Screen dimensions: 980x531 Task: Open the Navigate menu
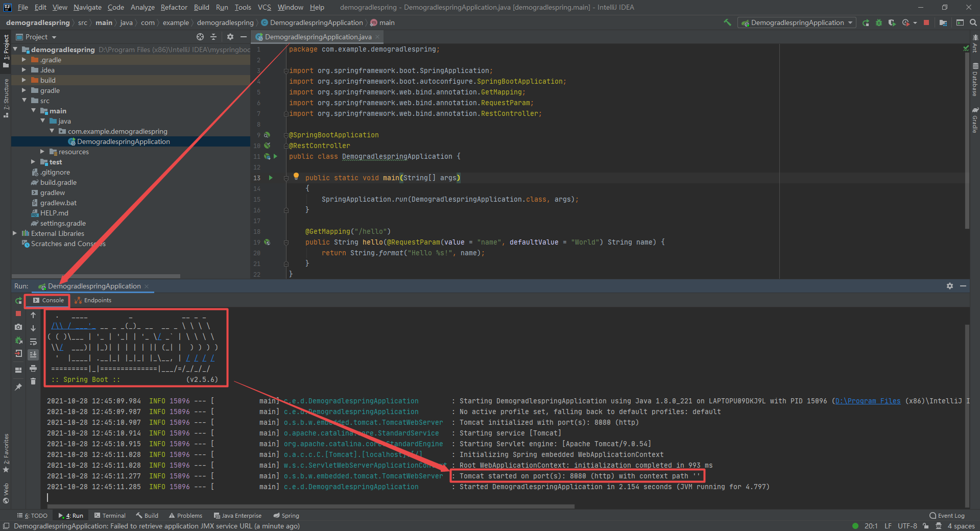click(x=87, y=7)
